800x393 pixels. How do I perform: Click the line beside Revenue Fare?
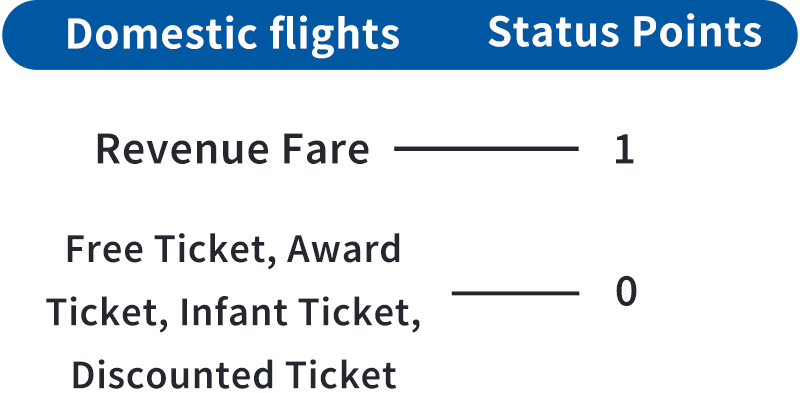point(486,149)
